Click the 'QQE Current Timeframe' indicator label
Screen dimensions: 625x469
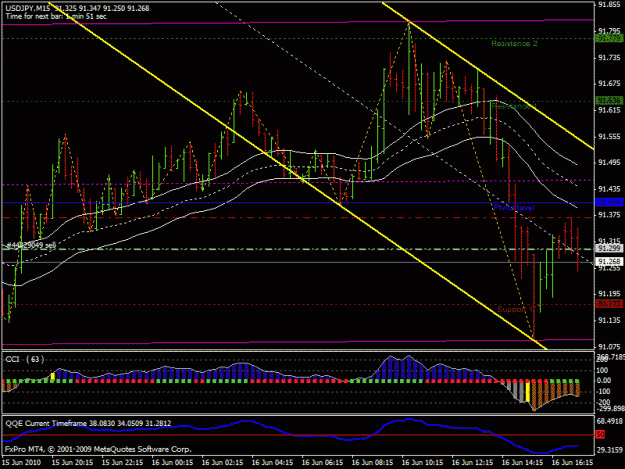click(x=44, y=424)
